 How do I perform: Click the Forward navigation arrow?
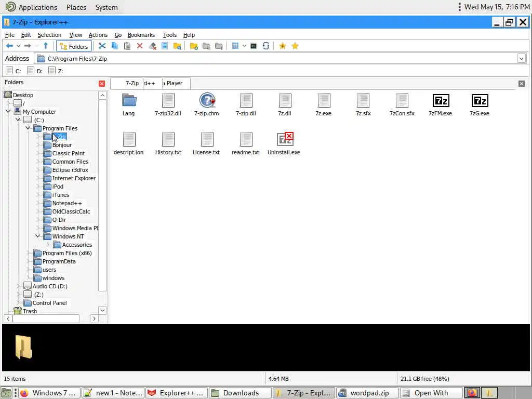coord(28,46)
